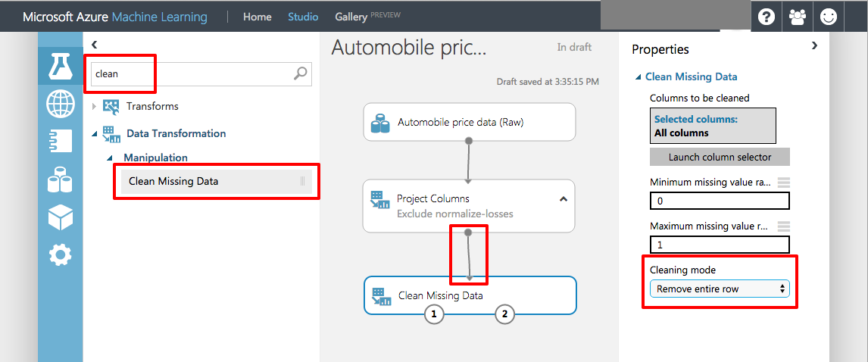Open the Web Services globe icon
Image resolution: width=868 pixels, height=362 pixels.
[x=61, y=104]
